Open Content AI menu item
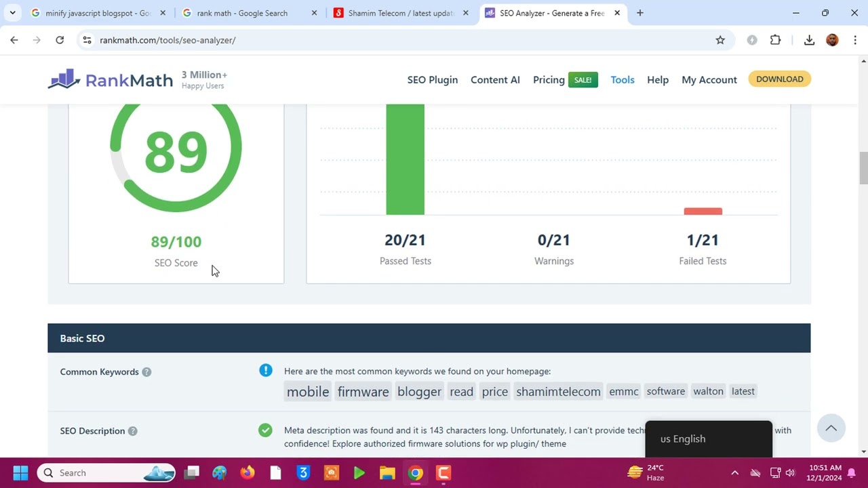Viewport: 868px width, 488px height. tap(495, 79)
